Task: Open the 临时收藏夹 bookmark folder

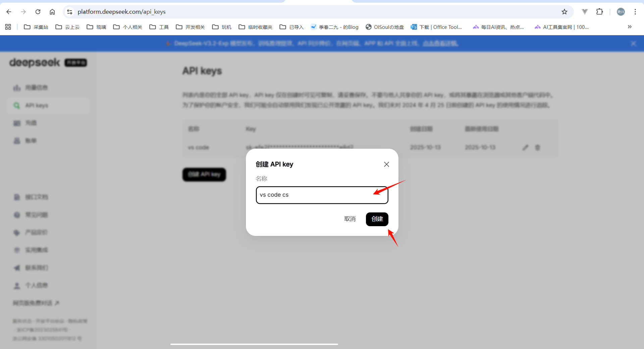Action: pyautogui.click(x=256, y=27)
